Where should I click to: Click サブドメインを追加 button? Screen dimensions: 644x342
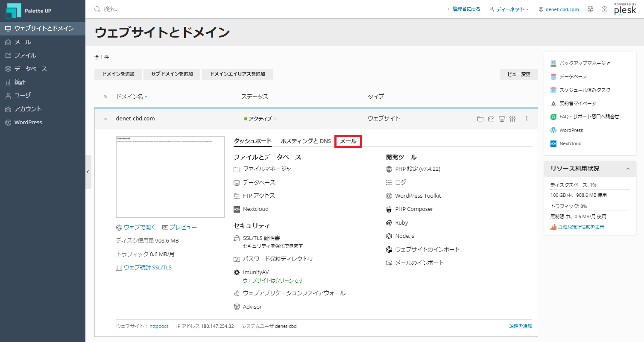[172, 74]
